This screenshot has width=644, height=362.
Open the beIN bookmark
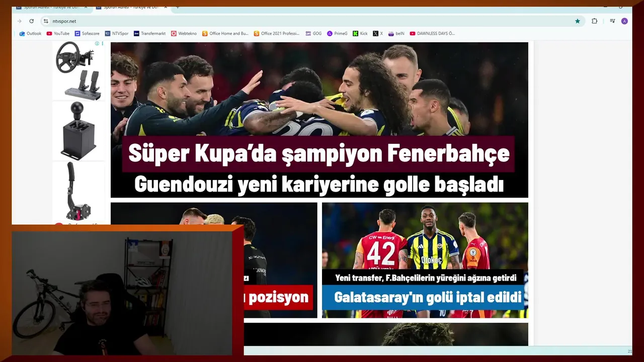396,34
